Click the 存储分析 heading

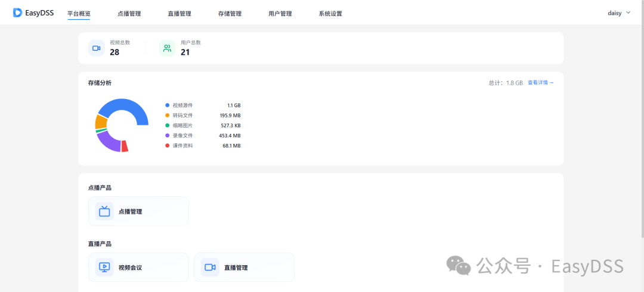(100, 82)
